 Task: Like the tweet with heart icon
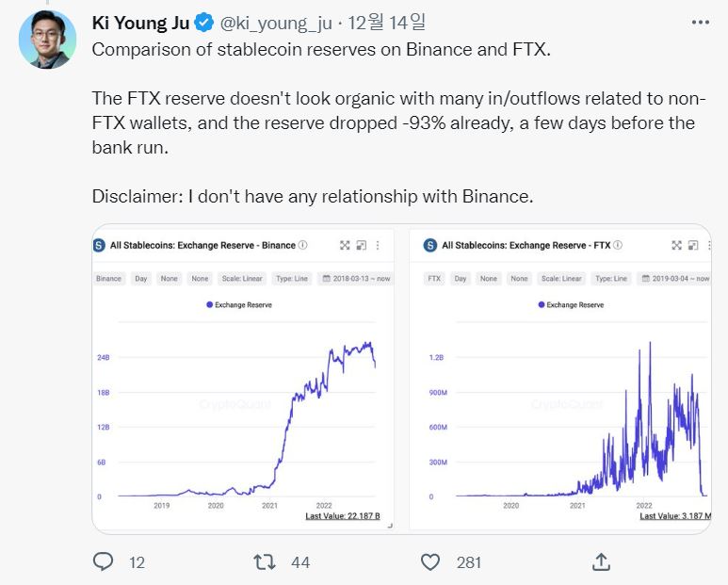(430, 561)
